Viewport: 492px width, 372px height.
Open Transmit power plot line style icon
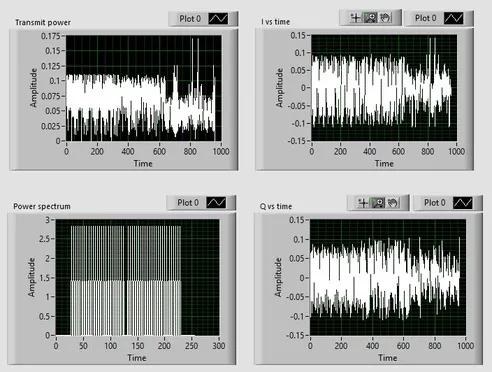(x=218, y=19)
